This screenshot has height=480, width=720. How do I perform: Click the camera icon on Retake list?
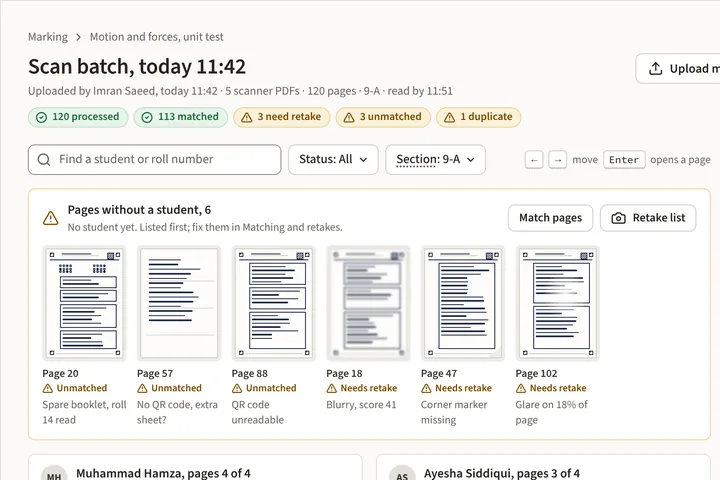pos(619,218)
